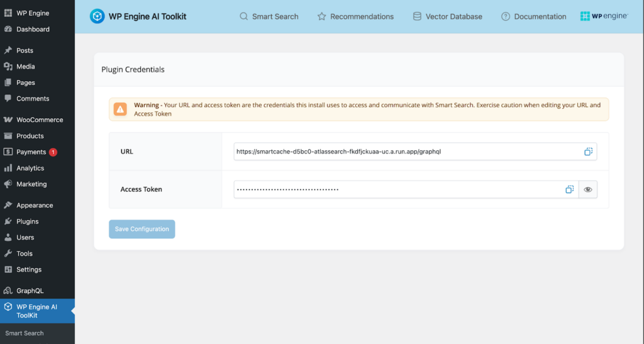Focus the Access Token input field
Screen dimensions: 644x344
point(396,189)
